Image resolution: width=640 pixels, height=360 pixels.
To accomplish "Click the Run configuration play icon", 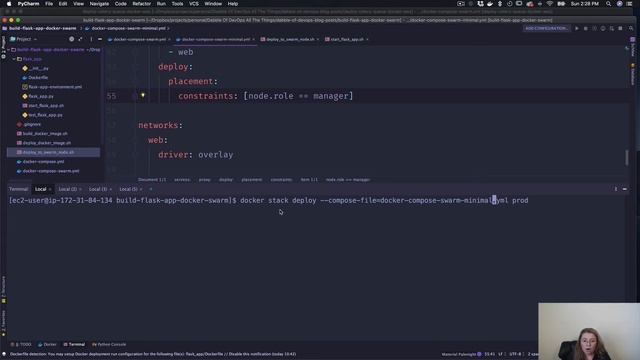I will coord(577,29).
